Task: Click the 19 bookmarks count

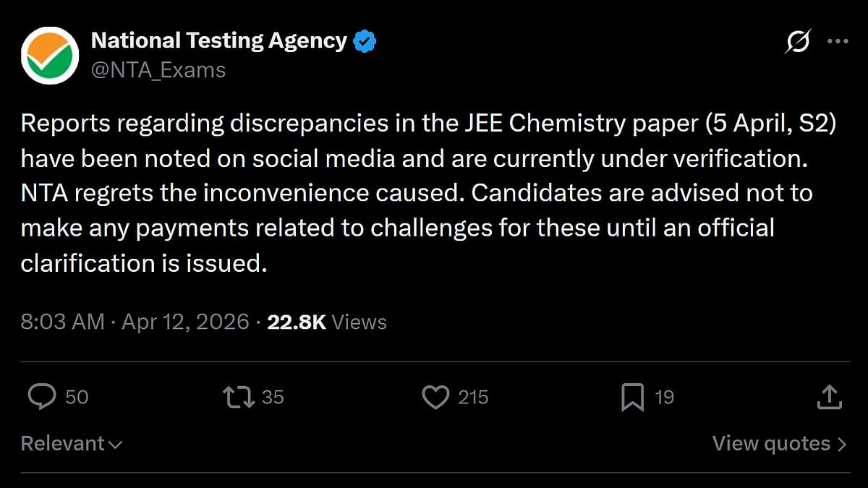Action: point(664,397)
